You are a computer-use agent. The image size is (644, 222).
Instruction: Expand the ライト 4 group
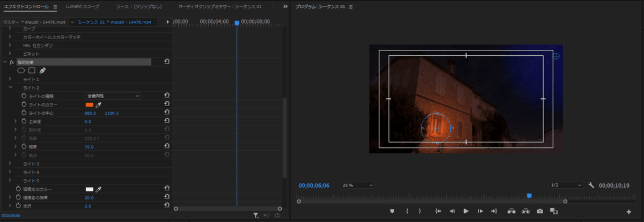pos(10,172)
